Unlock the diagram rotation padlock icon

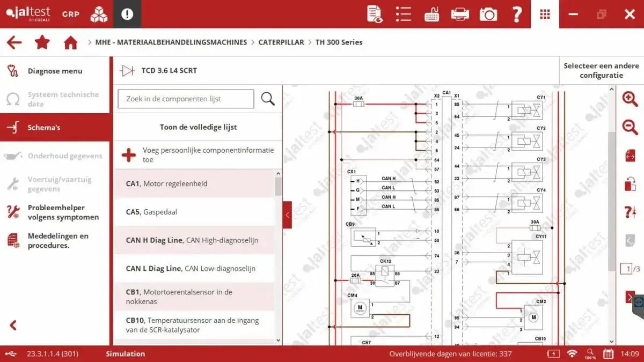[631, 183]
